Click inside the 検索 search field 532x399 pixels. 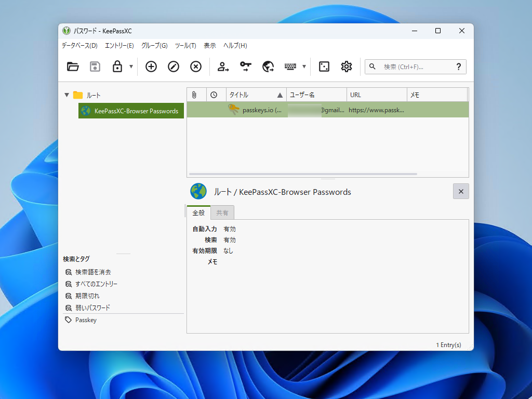pyautogui.click(x=410, y=66)
